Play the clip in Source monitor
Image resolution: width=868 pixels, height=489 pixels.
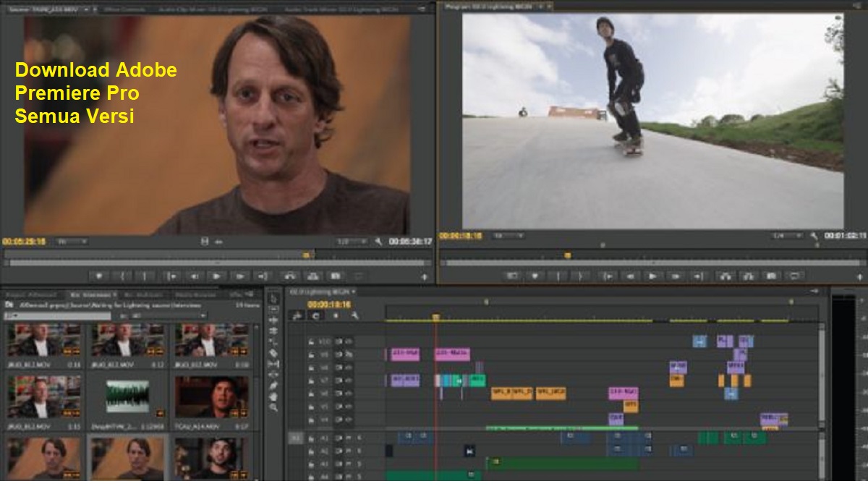coord(216,276)
